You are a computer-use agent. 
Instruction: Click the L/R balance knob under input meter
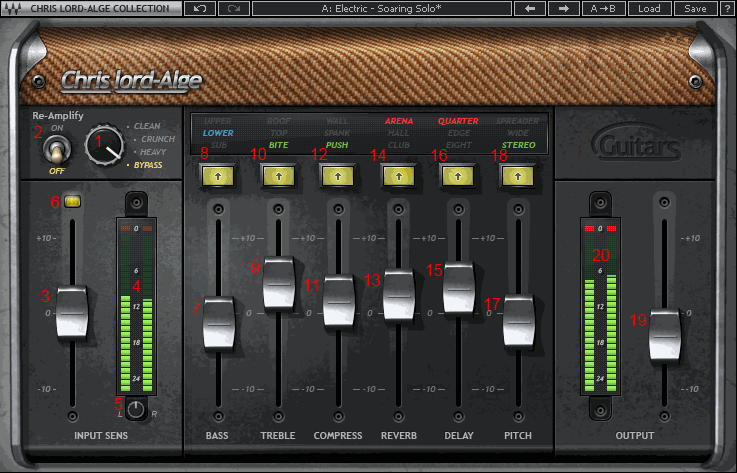(x=136, y=409)
